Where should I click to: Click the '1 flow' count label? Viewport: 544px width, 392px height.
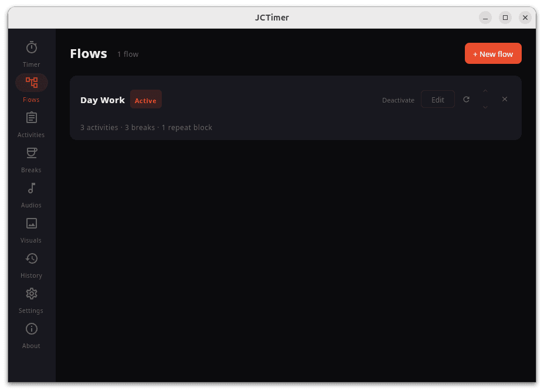128,54
